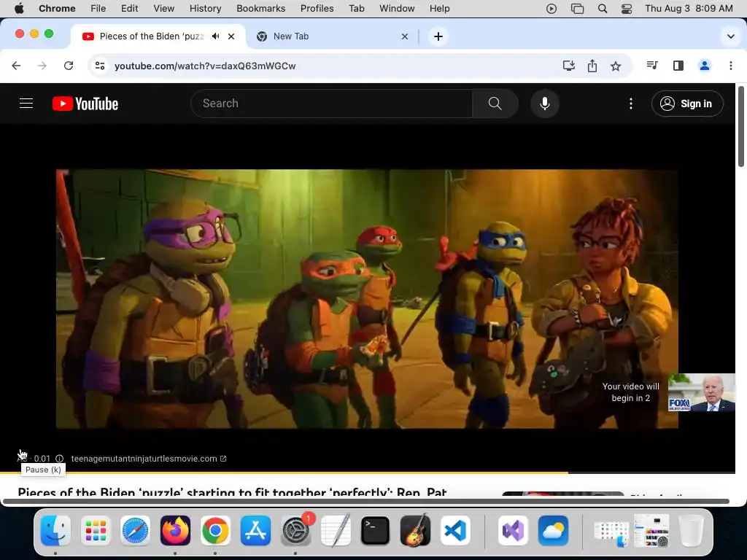Open Finder from the Dock
The height and width of the screenshot is (560, 747).
coord(55,530)
